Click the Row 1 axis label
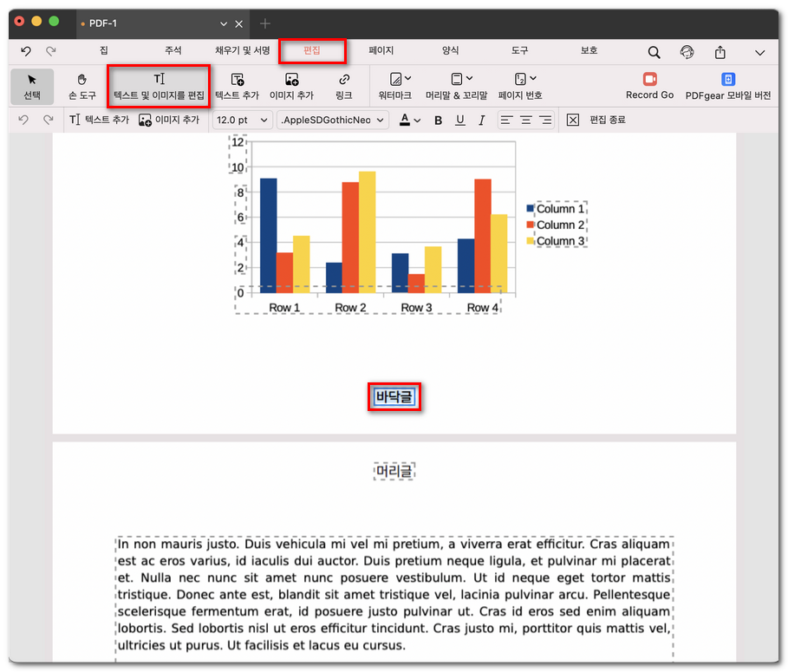The height and width of the screenshot is (672, 788). (284, 308)
